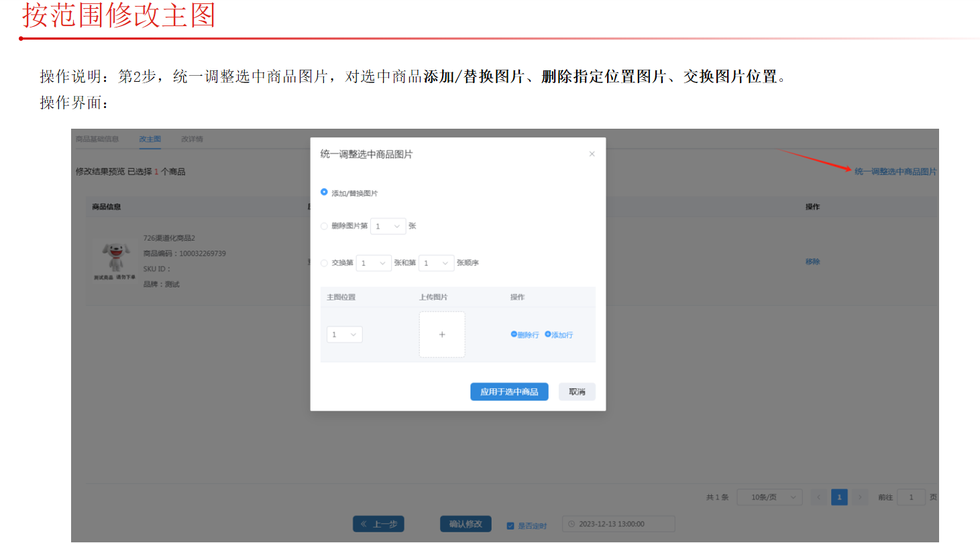Select the 交换第 radio option
This screenshot has height=543, width=980.
(x=325, y=263)
